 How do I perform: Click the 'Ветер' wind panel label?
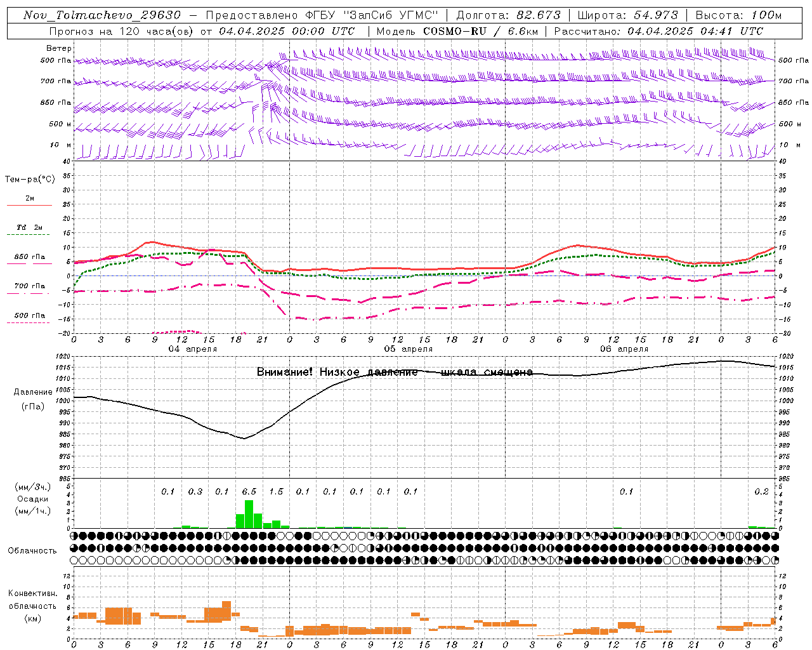tap(58, 48)
